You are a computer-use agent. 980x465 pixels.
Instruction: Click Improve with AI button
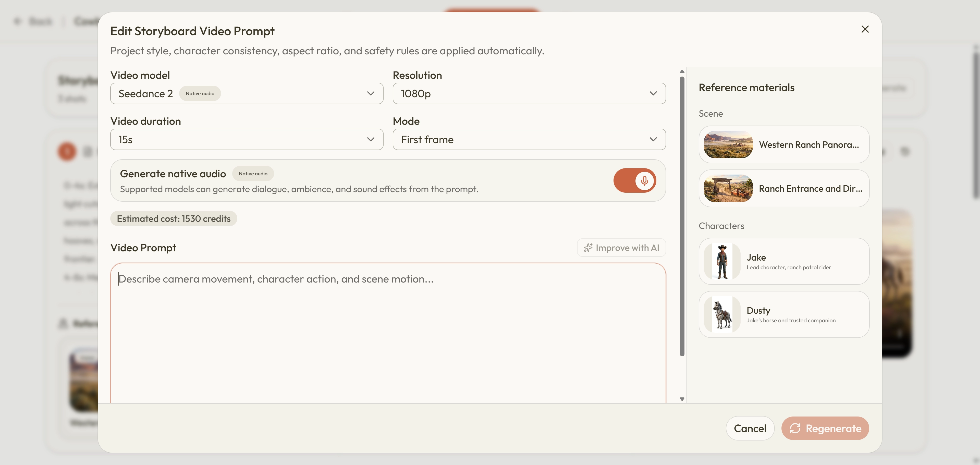coord(621,248)
